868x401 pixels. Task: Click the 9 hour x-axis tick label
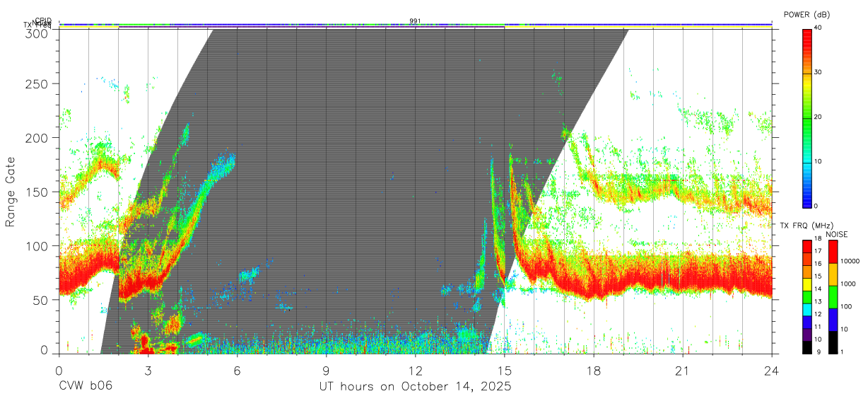coord(327,371)
